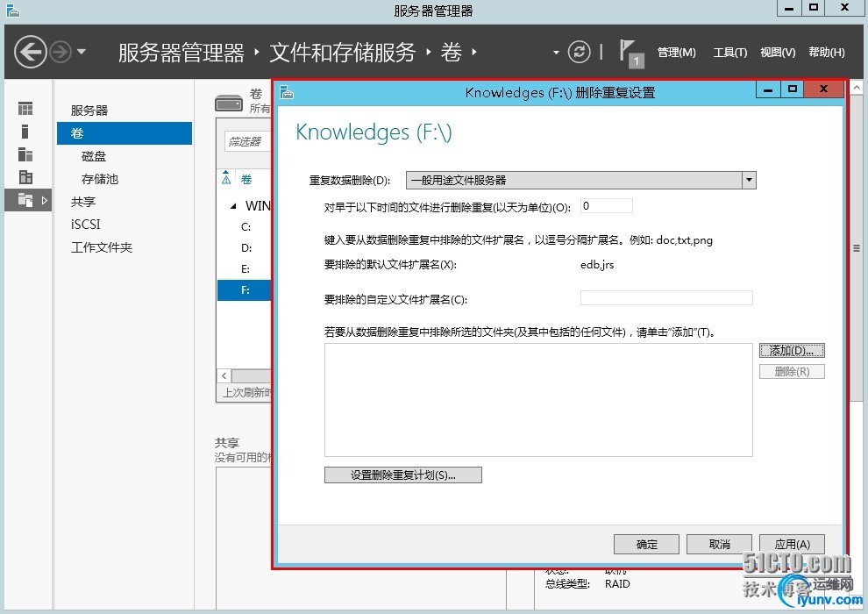Viewport: 868px width, 614px height.
Task: Click the custom file extensions field
Action: [666, 298]
